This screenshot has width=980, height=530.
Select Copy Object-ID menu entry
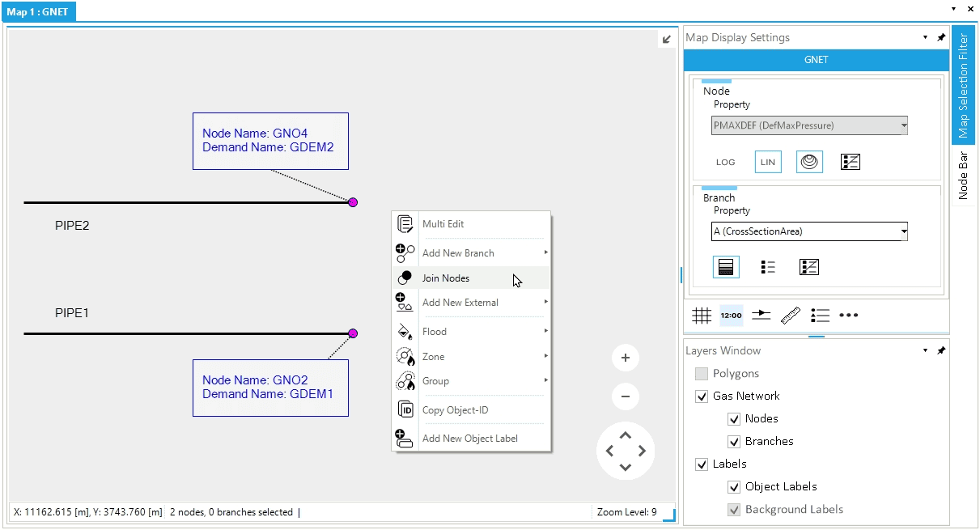[x=455, y=410]
